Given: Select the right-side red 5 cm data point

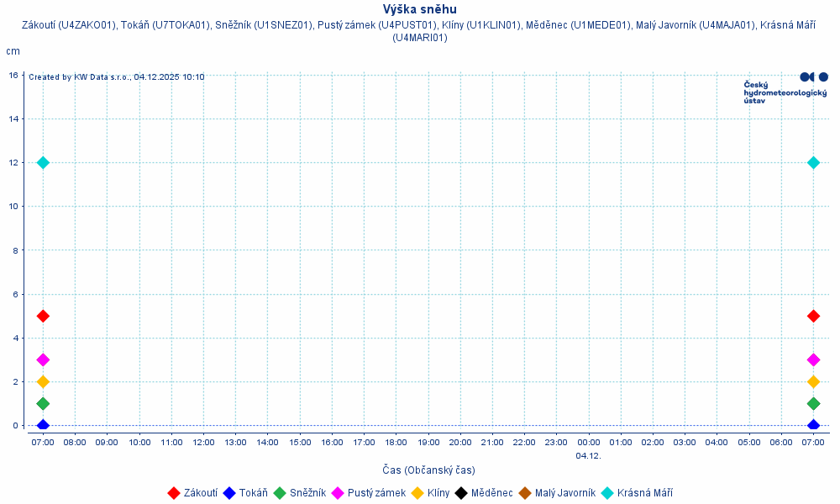Looking at the screenshot, I should (x=813, y=316).
